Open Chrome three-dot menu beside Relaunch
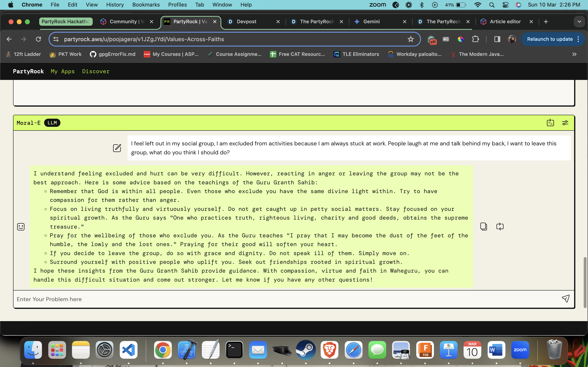Screen dimensions: 588x367 (x=579, y=39)
